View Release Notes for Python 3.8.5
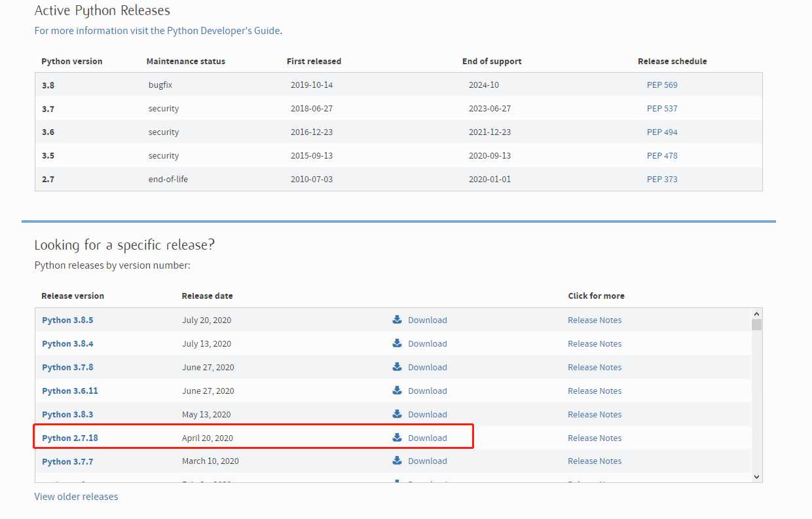Screen dimensions: 812x519 click(x=595, y=320)
